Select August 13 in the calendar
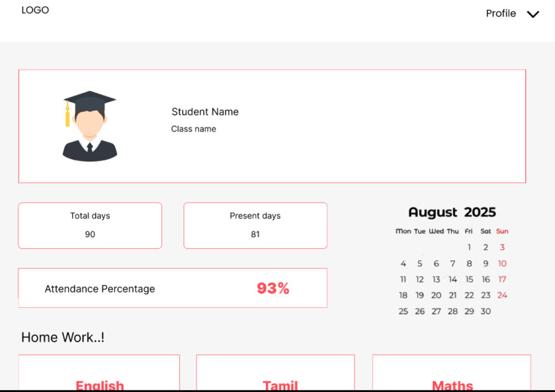This screenshot has height=392, width=555. pyautogui.click(x=436, y=280)
